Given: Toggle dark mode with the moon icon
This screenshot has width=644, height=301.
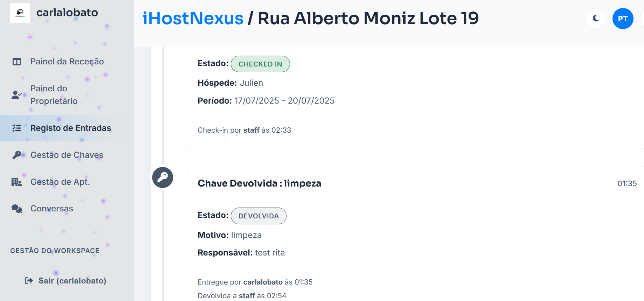Looking at the screenshot, I should coord(595,18).
